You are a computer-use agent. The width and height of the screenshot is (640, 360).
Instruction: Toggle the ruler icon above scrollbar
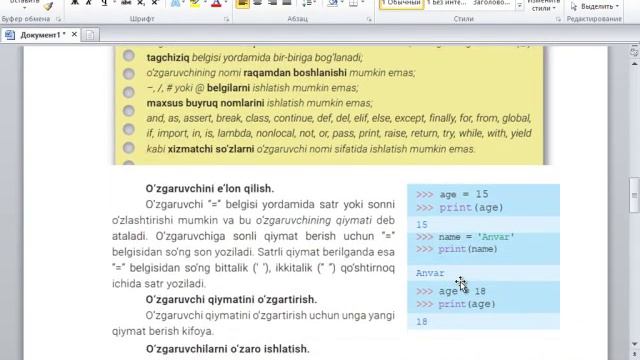(634, 52)
